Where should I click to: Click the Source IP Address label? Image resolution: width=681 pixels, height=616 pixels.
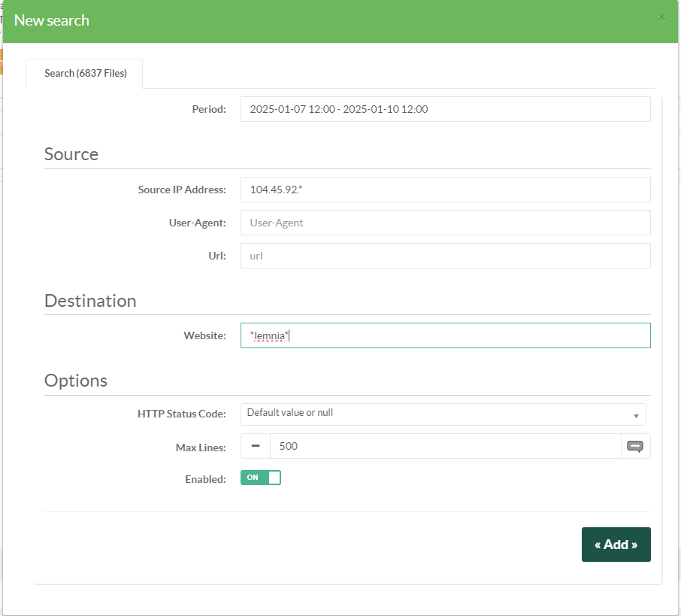(182, 190)
